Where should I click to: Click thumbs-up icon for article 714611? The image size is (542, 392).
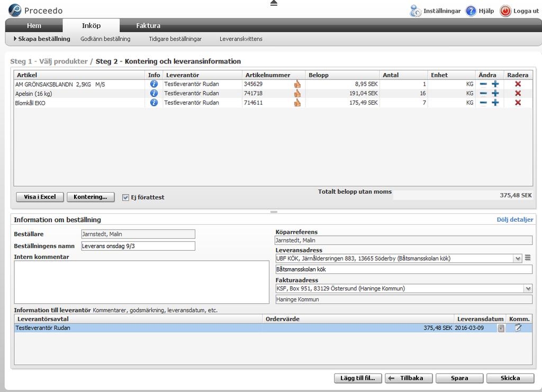click(297, 103)
